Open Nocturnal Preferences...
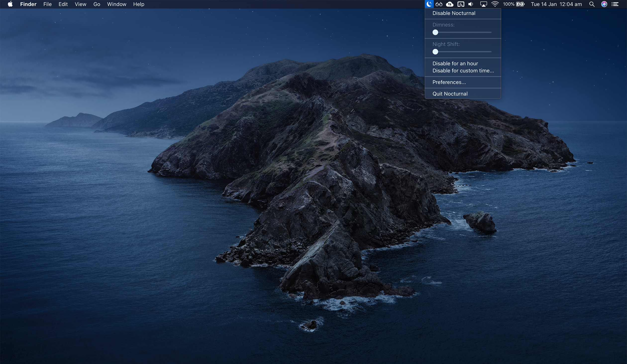 click(x=449, y=82)
